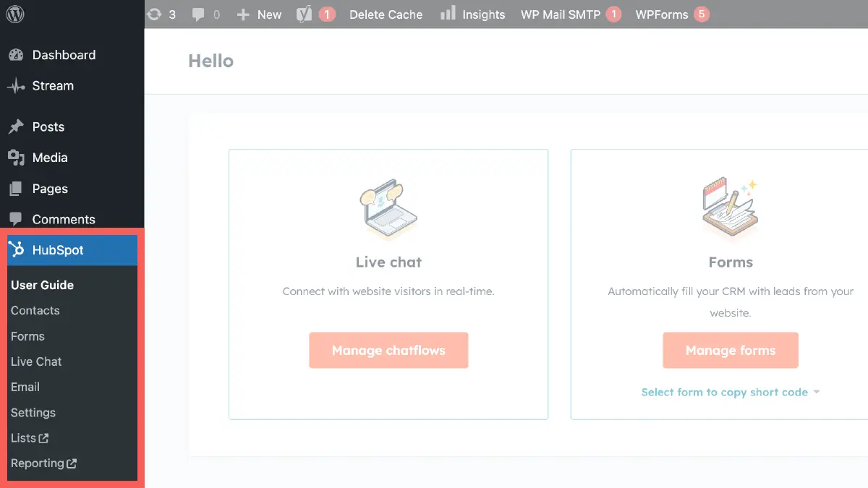This screenshot has width=868, height=488.
Task: Click the WPForms notification badge 5
Action: point(701,14)
